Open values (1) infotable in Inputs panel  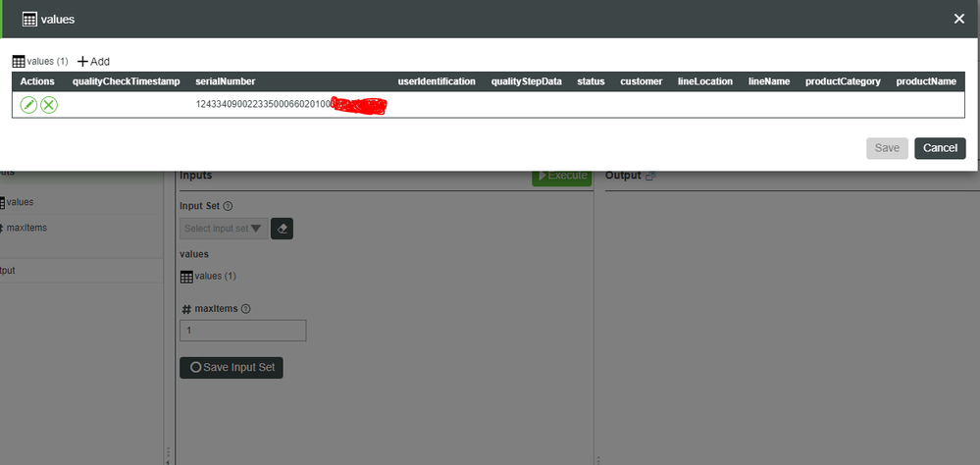click(x=208, y=277)
